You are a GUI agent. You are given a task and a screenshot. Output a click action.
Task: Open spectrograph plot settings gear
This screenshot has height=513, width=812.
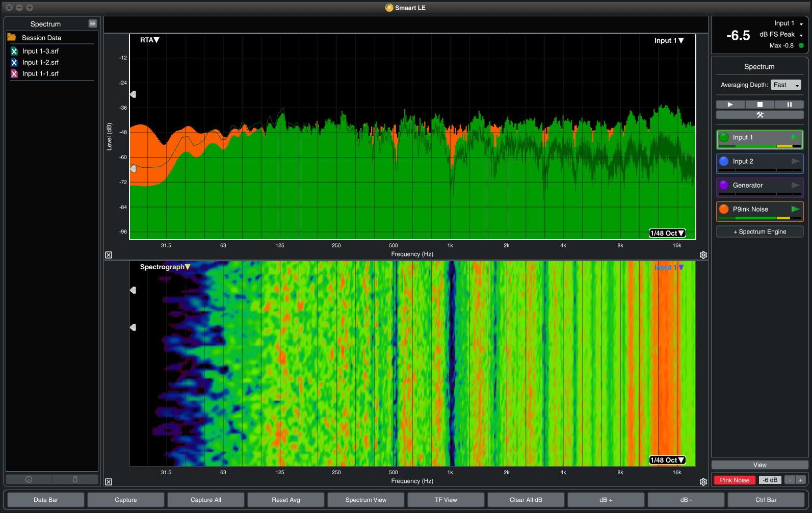[703, 482]
